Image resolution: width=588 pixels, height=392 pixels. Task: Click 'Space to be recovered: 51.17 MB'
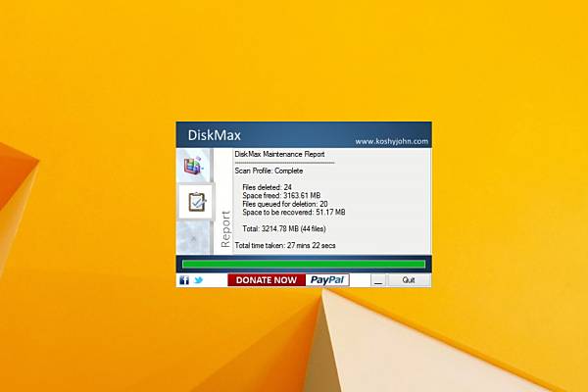pyautogui.click(x=294, y=213)
